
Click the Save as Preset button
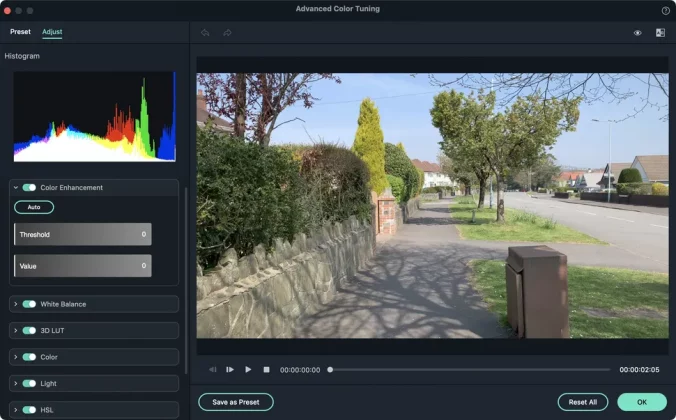click(x=236, y=402)
